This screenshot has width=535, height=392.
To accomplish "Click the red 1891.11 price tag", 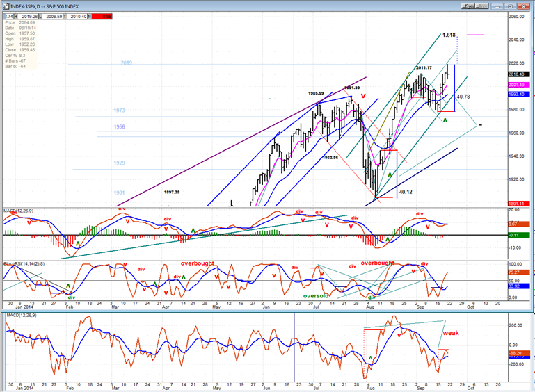I will point(518,204).
